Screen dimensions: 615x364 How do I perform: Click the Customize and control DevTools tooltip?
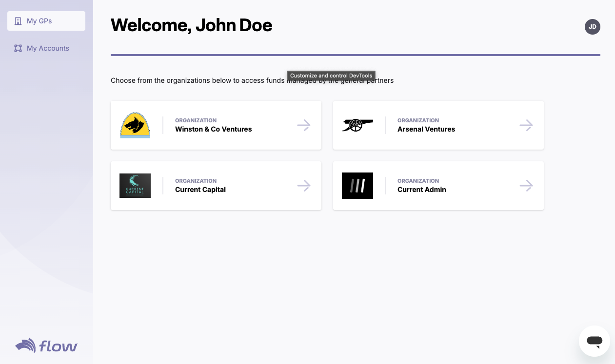331,76
